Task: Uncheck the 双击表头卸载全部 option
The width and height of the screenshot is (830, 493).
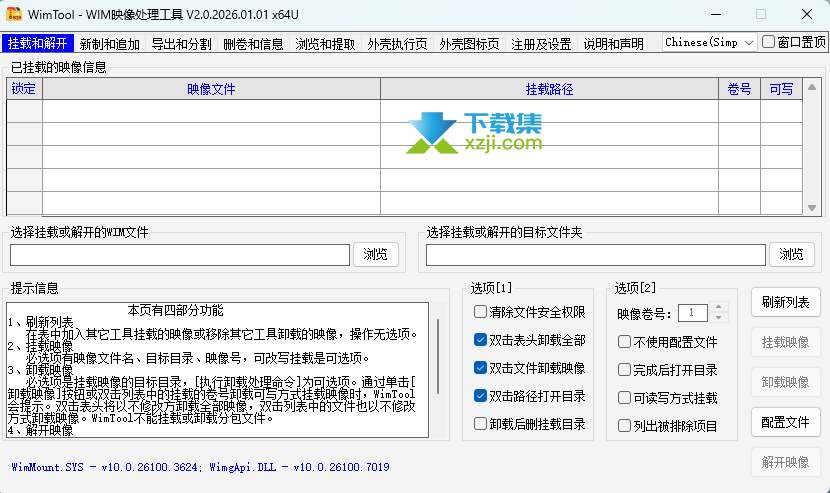Action: (x=481, y=340)
